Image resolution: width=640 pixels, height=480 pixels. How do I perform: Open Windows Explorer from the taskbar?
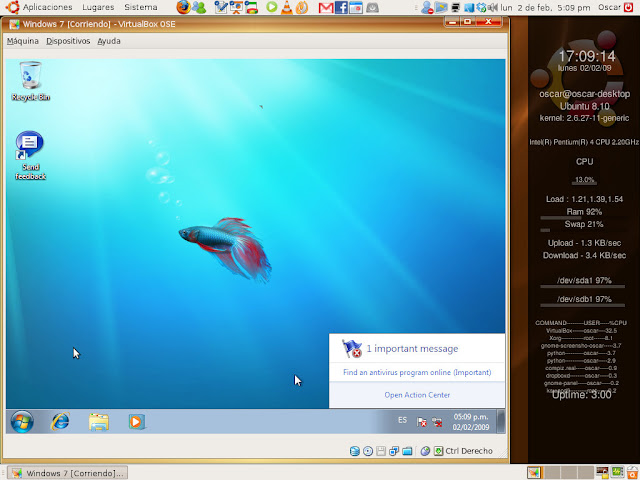coord(99,422)
